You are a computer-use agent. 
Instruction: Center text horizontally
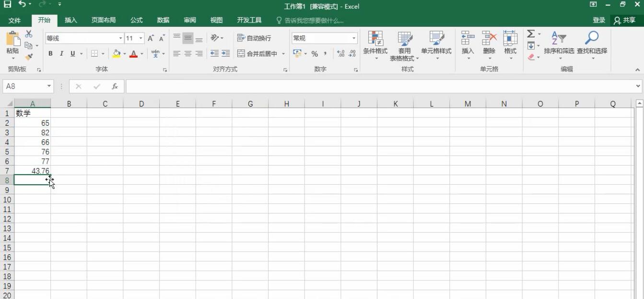(188, 54)
